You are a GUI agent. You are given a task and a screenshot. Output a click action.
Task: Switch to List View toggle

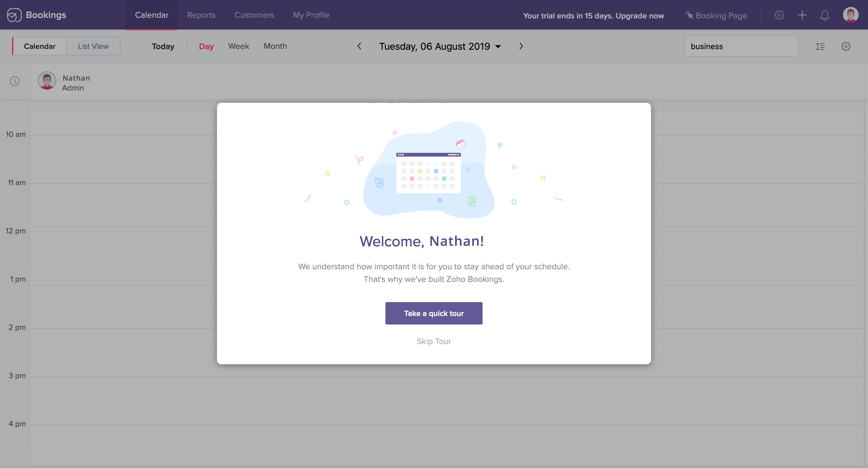tap(93, 46)
